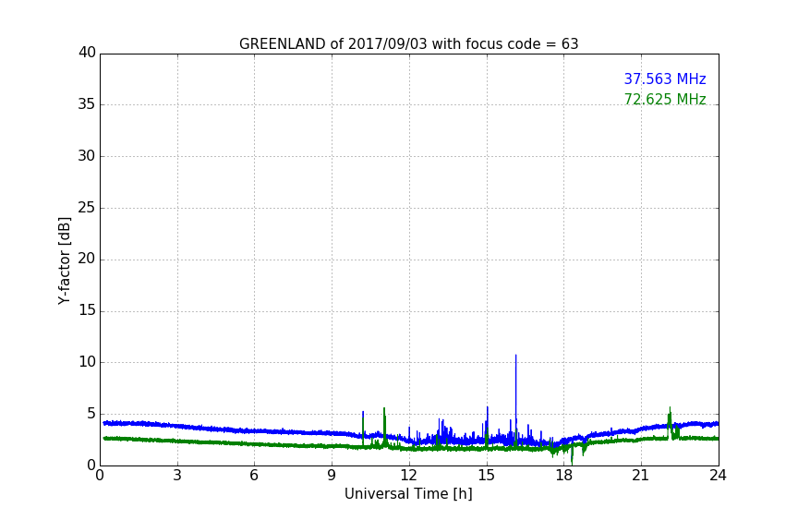Select the blue 37.563 MHz legend label

click(665, 79)
